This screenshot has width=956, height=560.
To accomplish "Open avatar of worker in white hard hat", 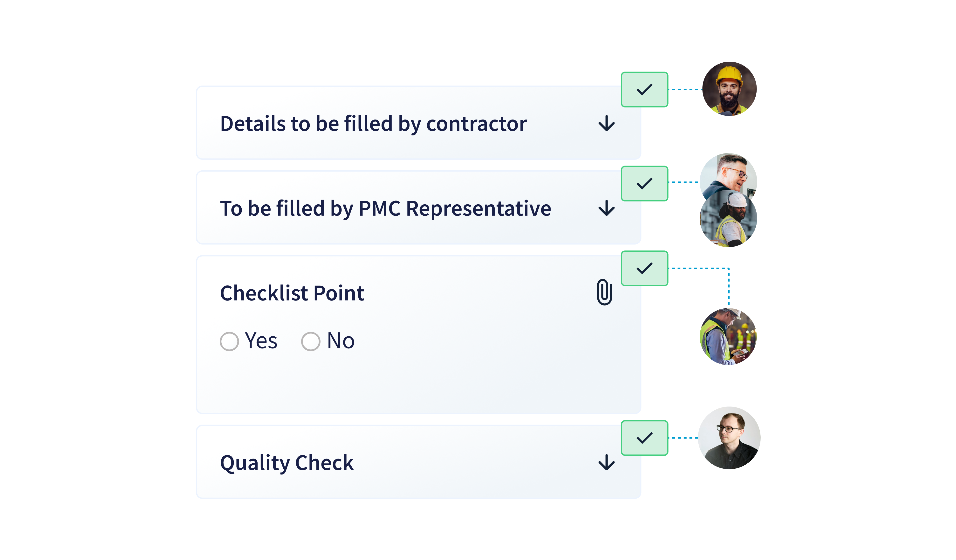I will (x=728, y=219).
